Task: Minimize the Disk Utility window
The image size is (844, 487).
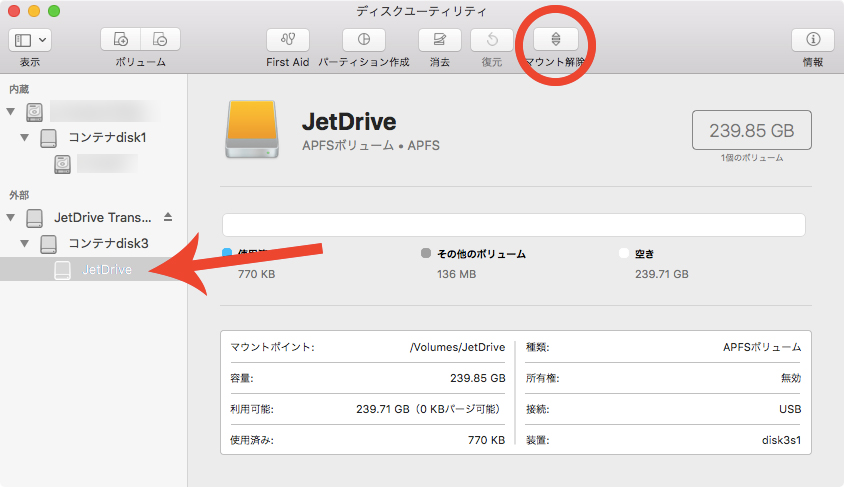Action: point(34,11)
